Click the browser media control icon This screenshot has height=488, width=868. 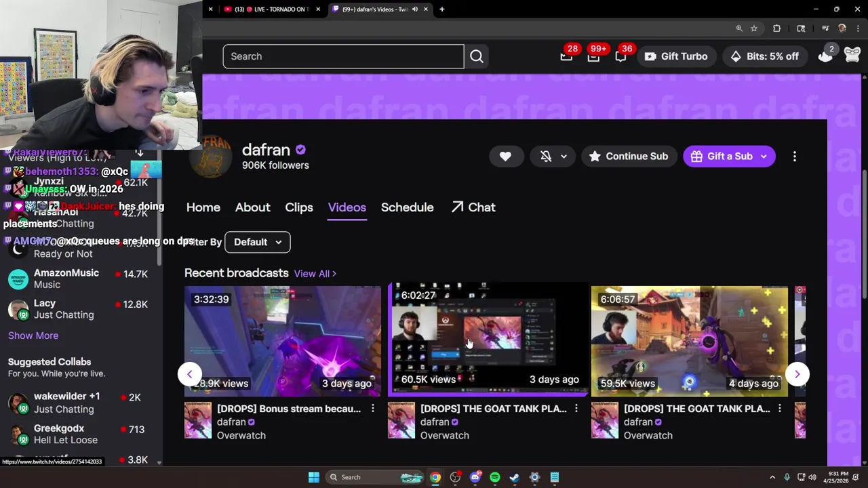825,28
